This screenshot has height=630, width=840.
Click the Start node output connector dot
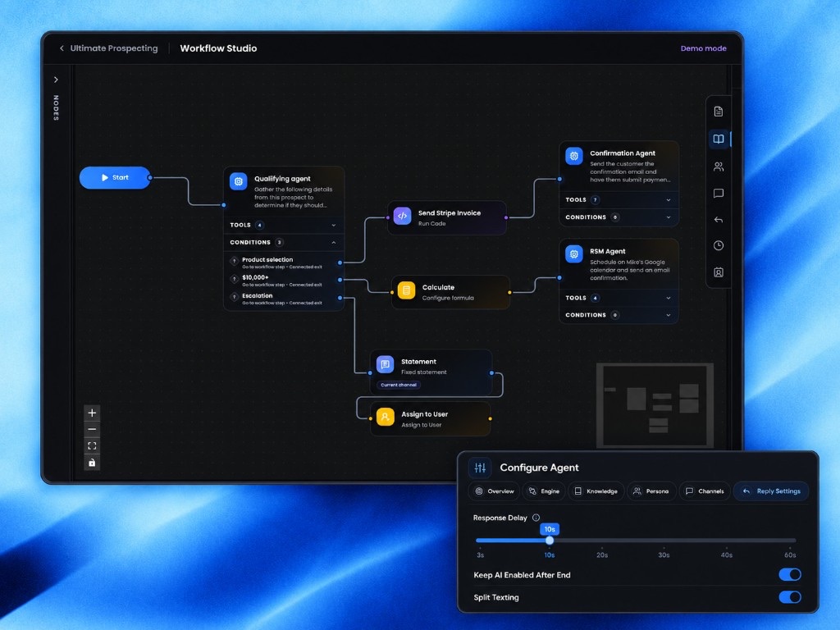pyautogui.click(x=150, y=177)
